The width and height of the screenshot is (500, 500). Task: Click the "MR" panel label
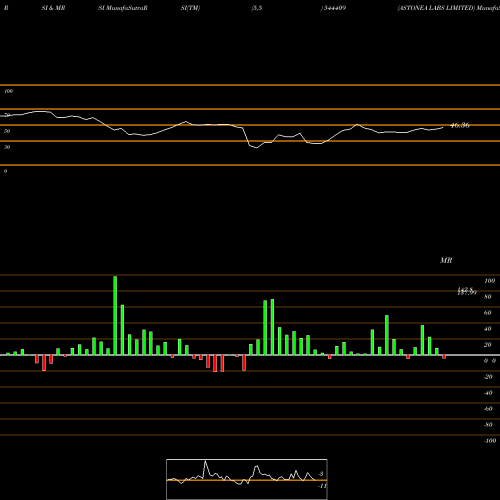coord(446,260)
